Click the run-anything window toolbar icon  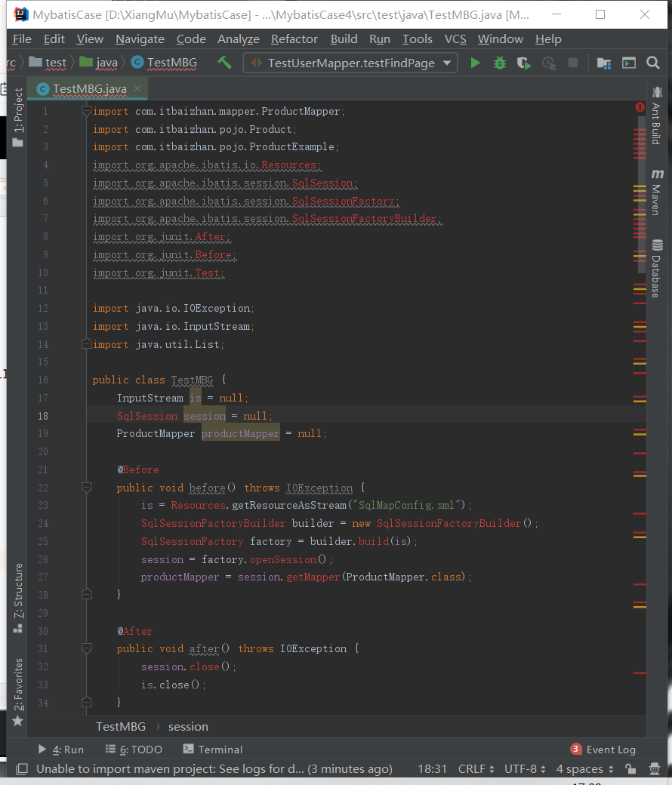click(628, 63)
